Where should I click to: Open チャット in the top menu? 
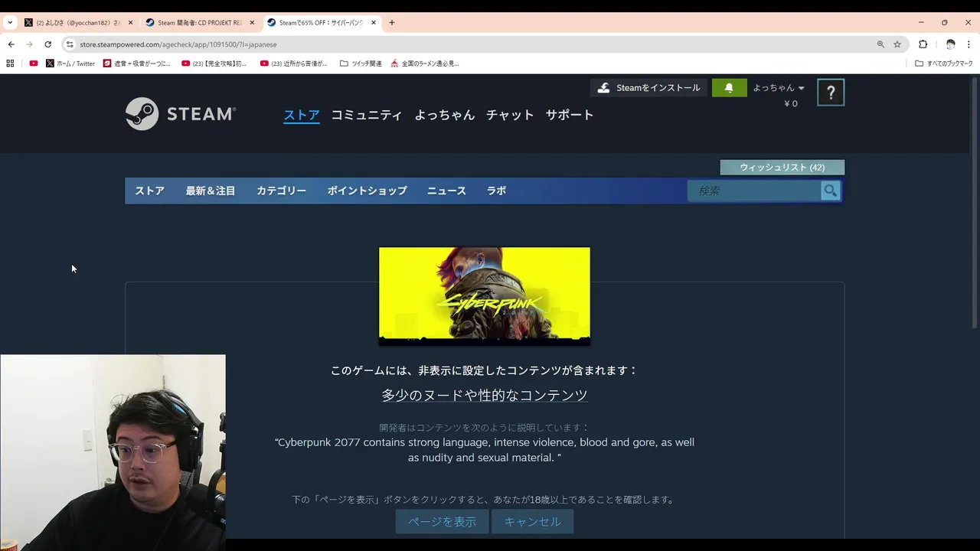point(510,115)
